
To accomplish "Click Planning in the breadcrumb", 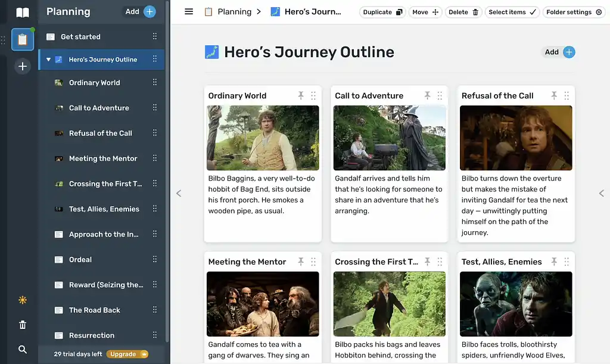I will click(x=234, y=12).
